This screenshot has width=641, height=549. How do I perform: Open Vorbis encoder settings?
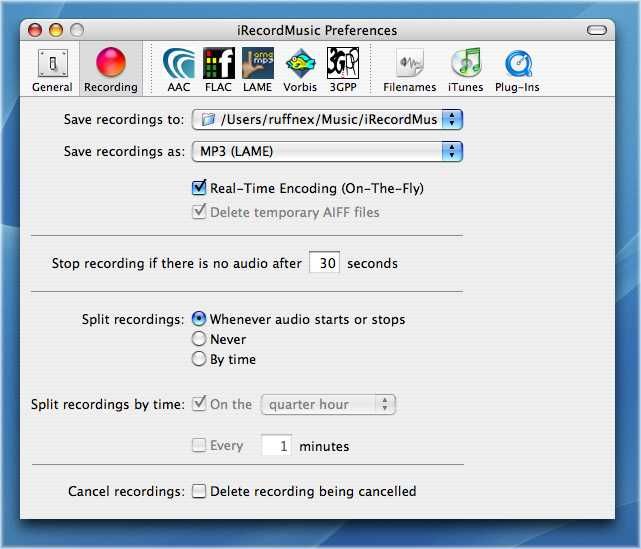(x=300, y=69)
